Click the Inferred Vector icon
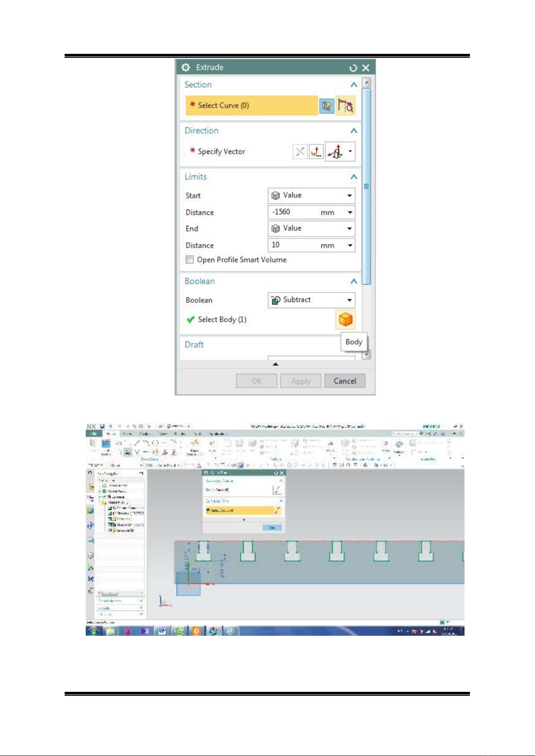 click(336, 152)
